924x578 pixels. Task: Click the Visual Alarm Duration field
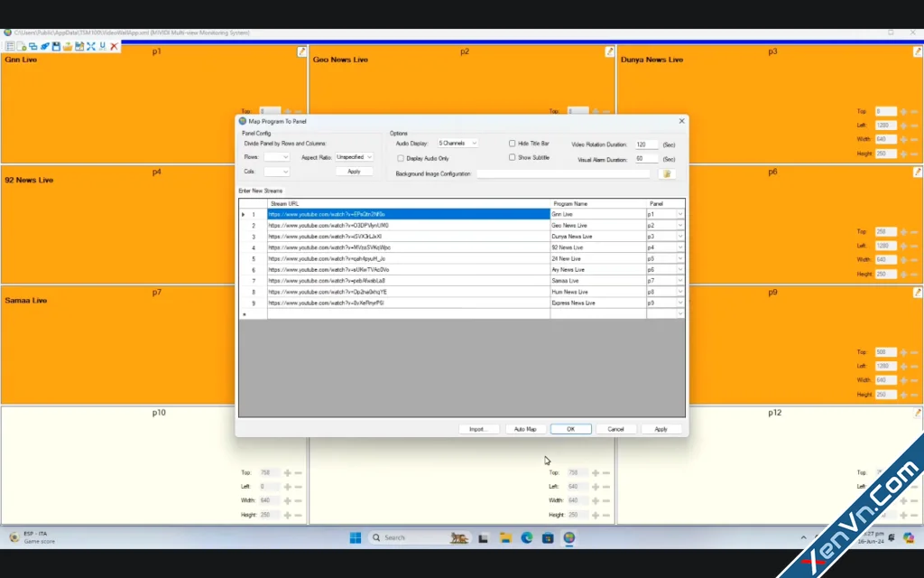tap(646, 159)
